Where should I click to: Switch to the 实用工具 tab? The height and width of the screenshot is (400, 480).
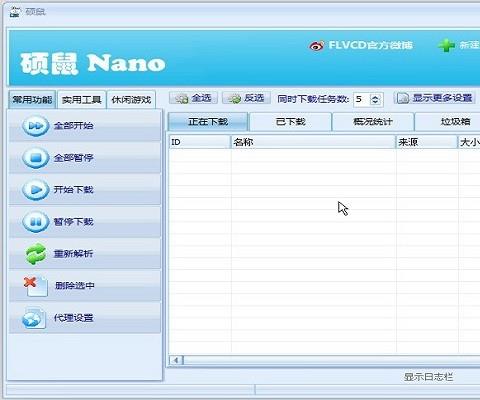coord(82,100)
